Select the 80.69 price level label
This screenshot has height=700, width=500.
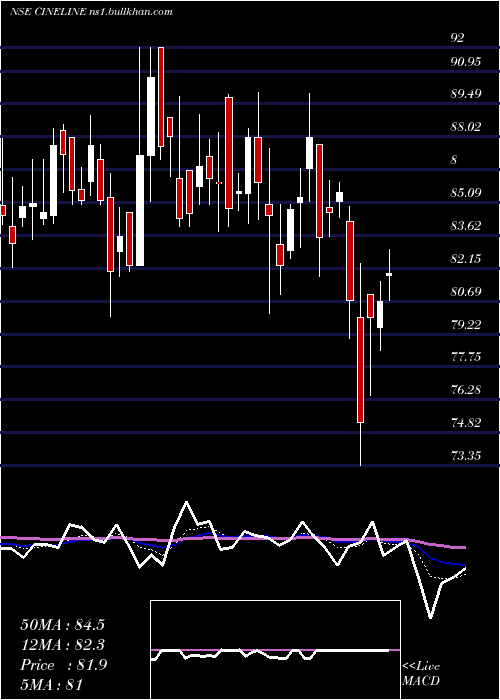click(x=466, y=292)
